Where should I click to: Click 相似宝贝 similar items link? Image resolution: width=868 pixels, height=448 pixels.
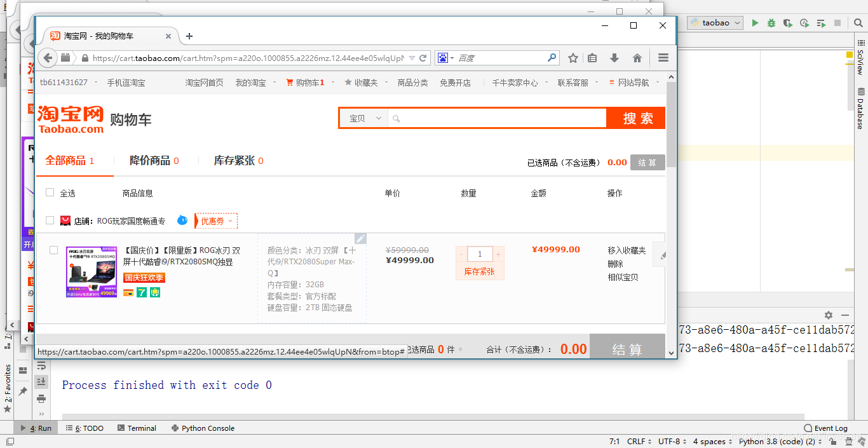(x=623, y=277)
